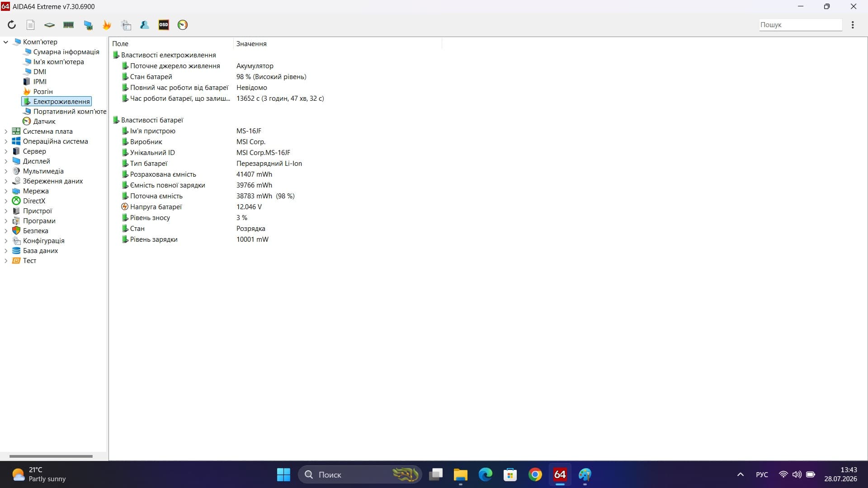868x488 pixels.
Task: Expand the Операційна система node
Action: tap(6, 141)
